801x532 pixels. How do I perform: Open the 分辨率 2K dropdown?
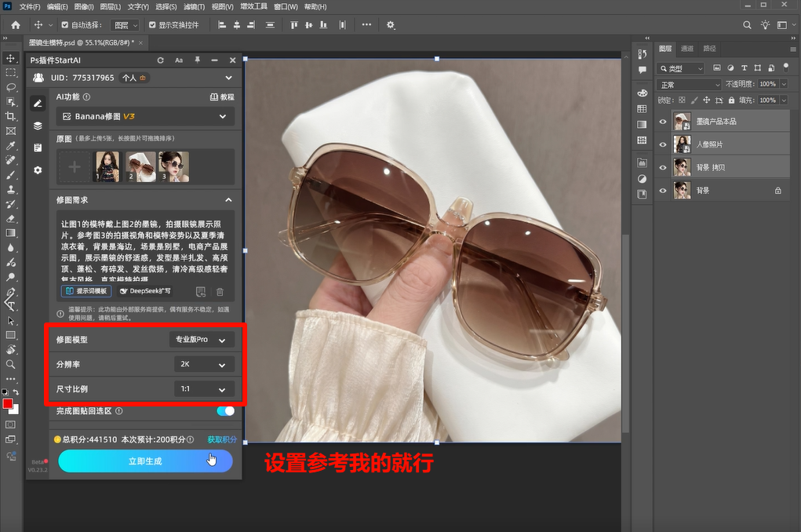pyautogui.click(x=204, y=364)
